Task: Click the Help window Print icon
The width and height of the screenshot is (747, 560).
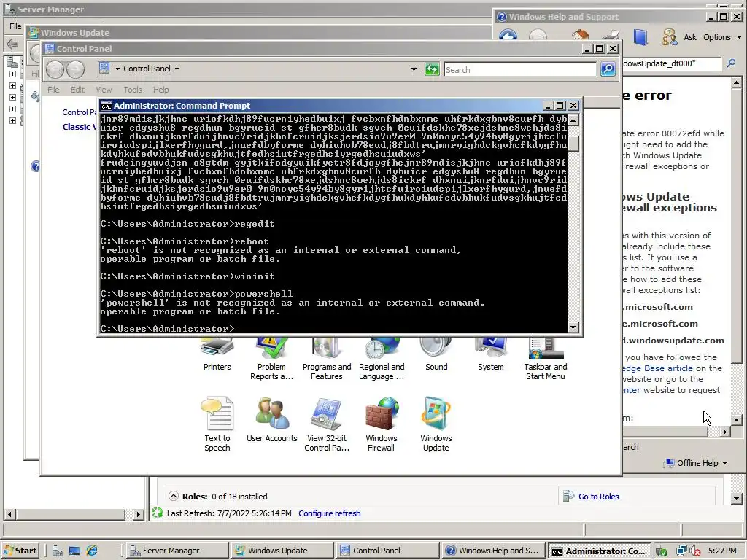Action: tap(611, 36)
